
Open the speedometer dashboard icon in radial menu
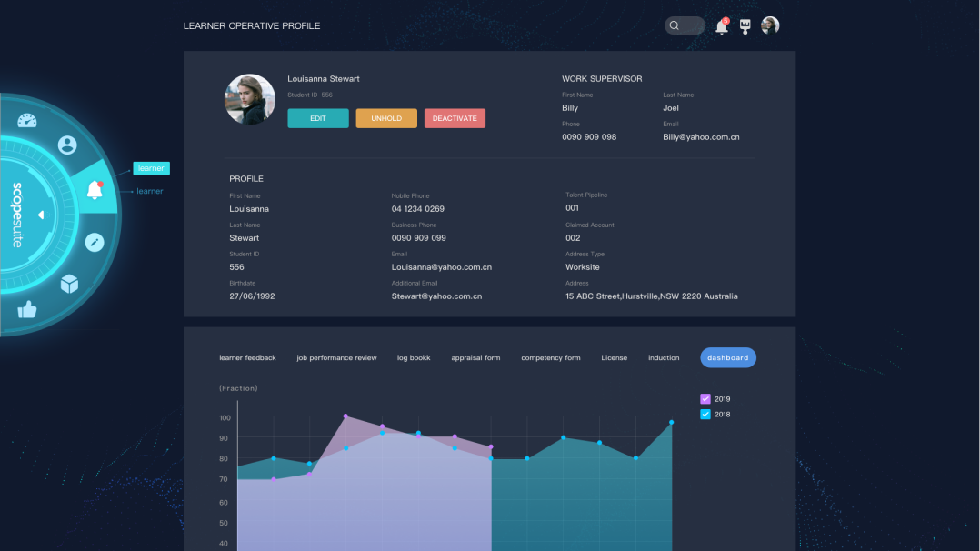(26, 121)
